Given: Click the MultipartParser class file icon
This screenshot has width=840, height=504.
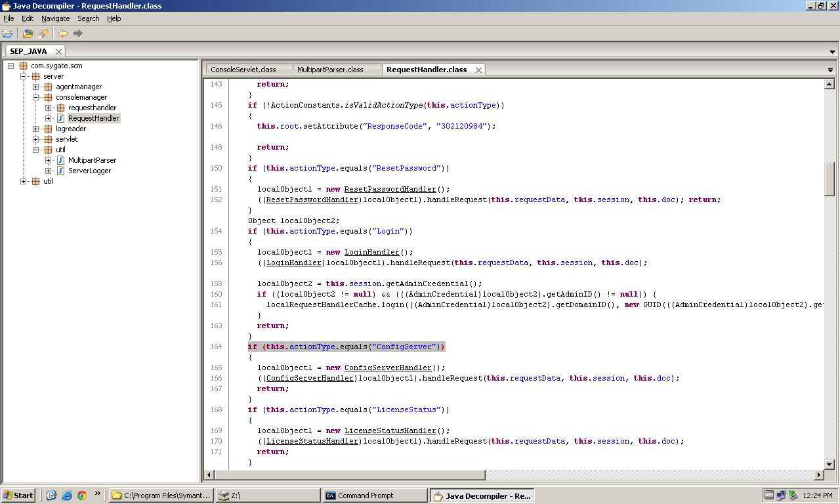Looking at the screenshot, I should 61,160.
